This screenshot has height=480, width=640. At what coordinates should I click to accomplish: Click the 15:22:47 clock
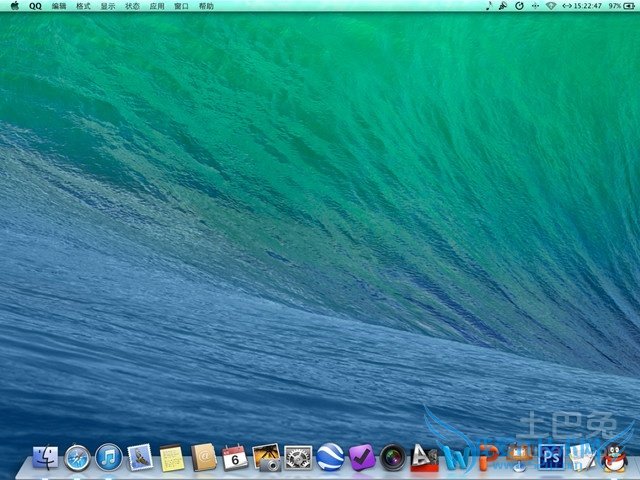tap(587, 6)
